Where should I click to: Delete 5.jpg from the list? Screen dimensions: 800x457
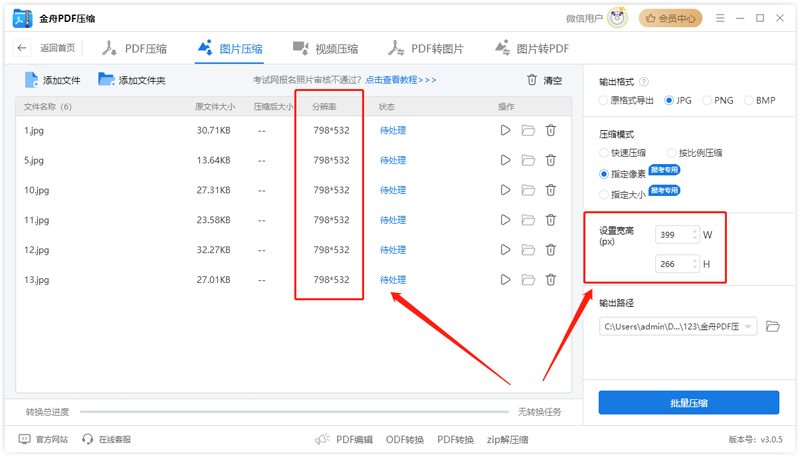coord(551,160)
